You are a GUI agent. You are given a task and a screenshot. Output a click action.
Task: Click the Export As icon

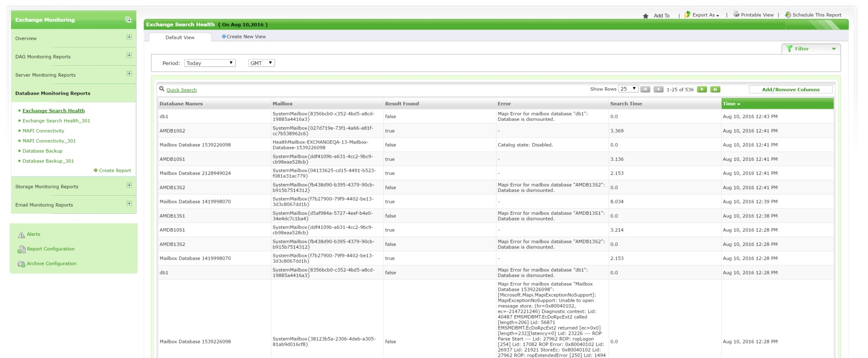[x=687, y=15]
